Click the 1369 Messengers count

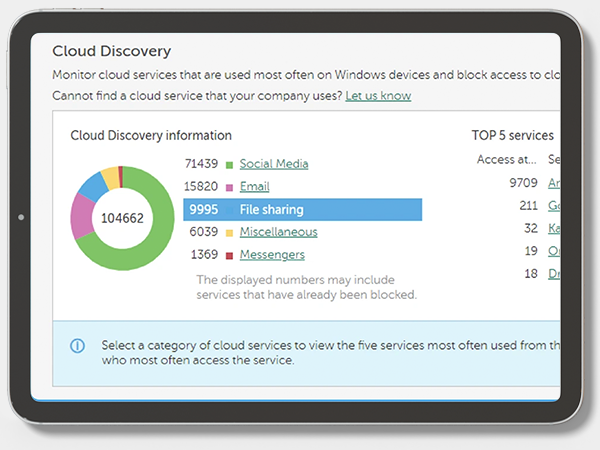coord(204,254)
